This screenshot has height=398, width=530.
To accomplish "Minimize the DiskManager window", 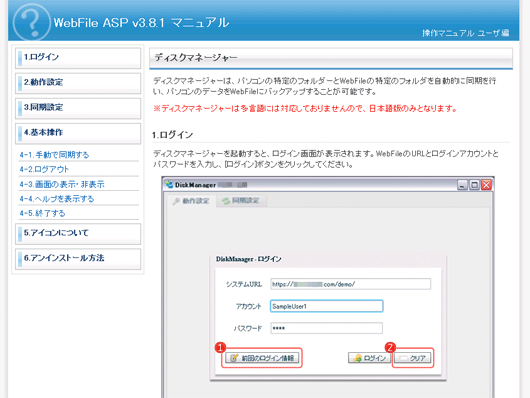I will click(x=462, y=185).
